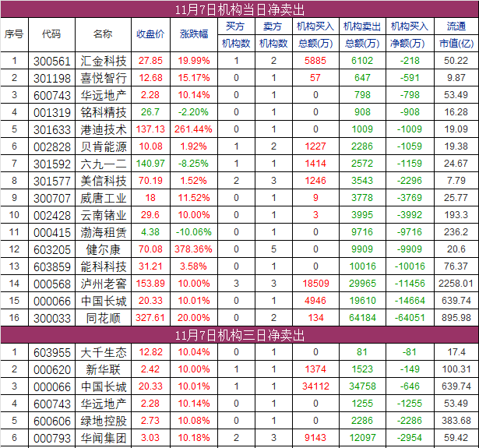Click institutional sell total 6102
This screenshot has width=479, height=448.
tap(362, 61)
